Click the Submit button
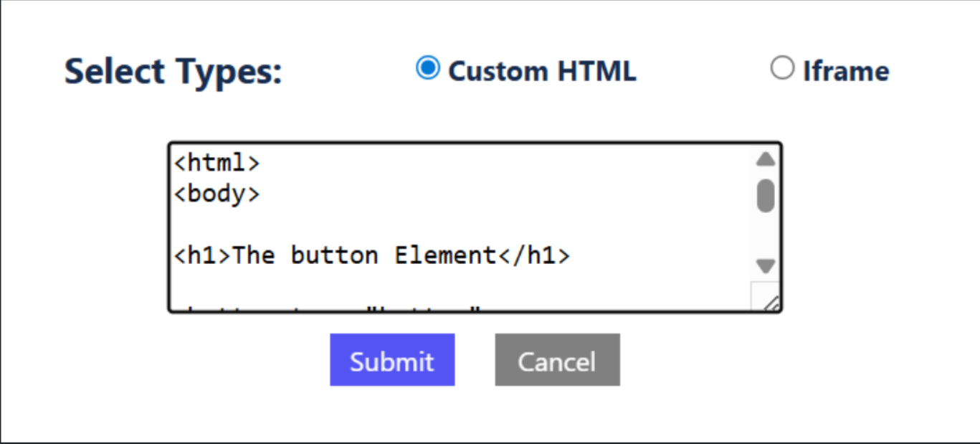 391,360
